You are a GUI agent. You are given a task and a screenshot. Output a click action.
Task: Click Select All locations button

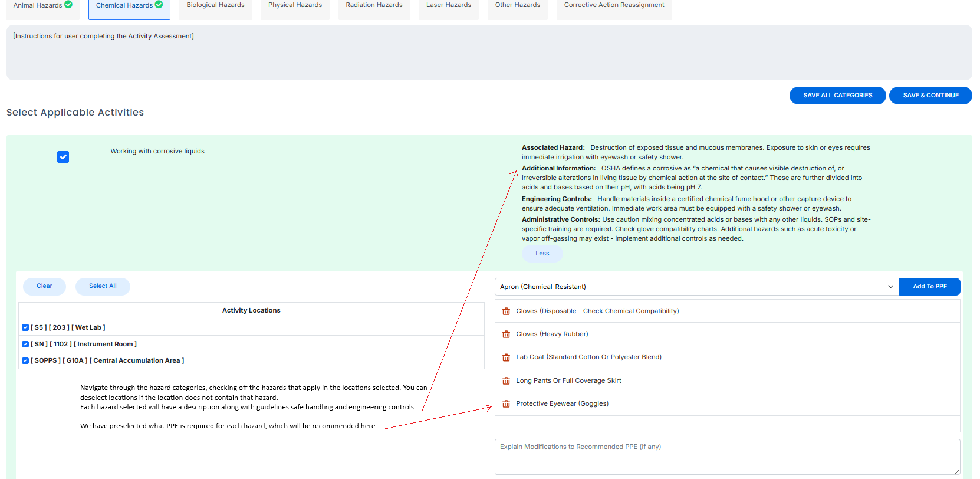pyautogui.click(x=103, y=286)
